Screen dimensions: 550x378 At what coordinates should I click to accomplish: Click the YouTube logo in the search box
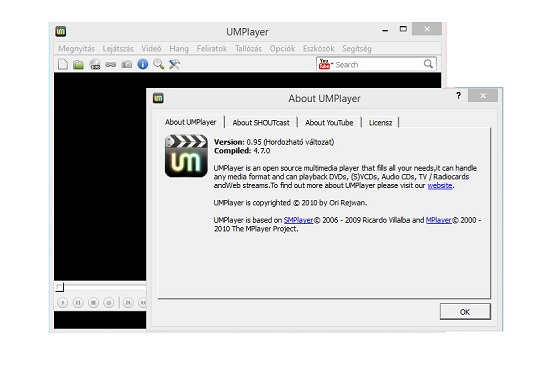(325, 64)
